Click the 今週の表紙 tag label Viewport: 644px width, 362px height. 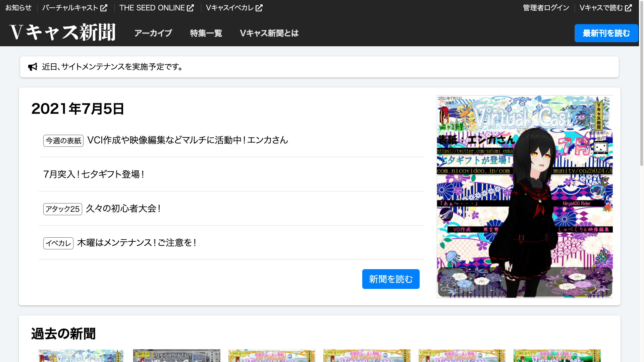click(63, 141)
